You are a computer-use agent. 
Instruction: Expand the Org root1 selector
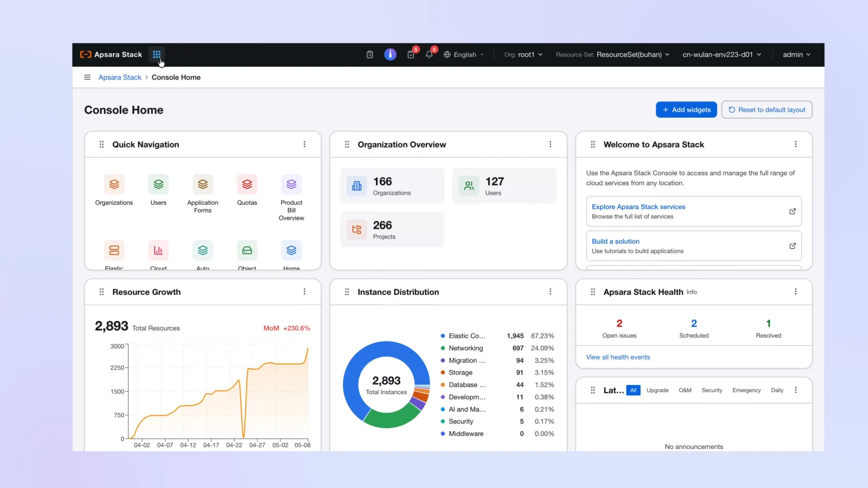click(524, 55)
